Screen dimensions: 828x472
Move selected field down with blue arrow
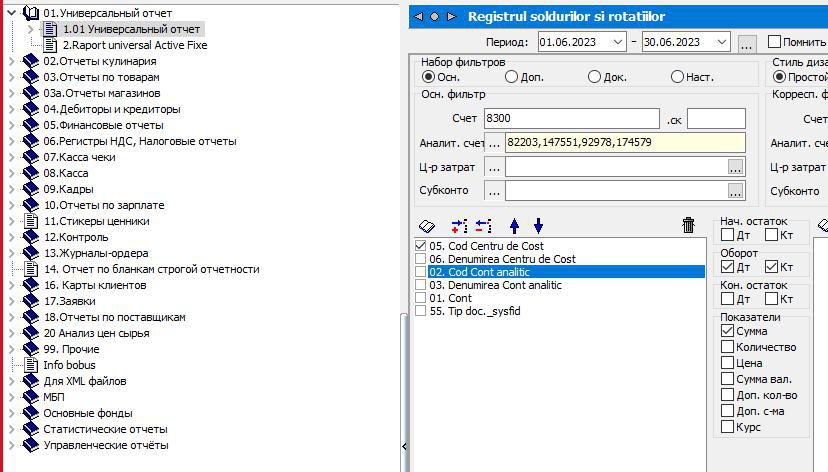coord(538,226)
